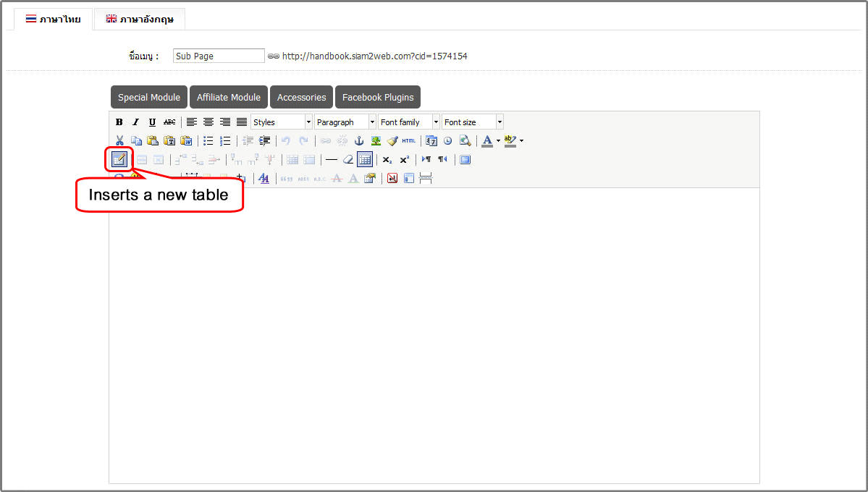Open Accessories button

pos(302,97)
